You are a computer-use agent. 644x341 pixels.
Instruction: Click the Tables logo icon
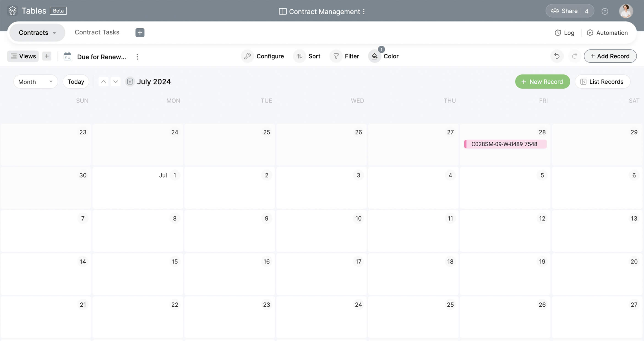12,11
